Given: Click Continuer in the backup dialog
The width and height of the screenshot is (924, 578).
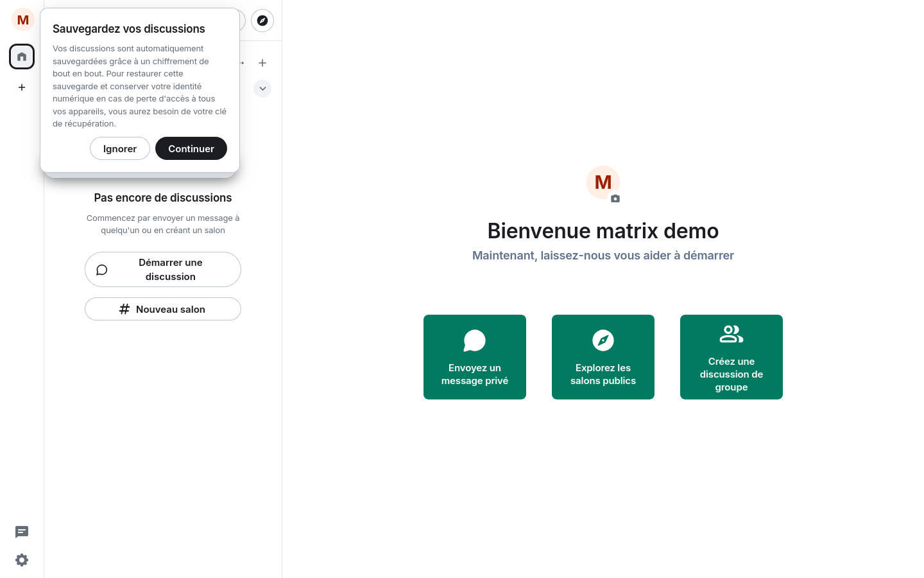Looking at the screenshot, I should [x=191, y=148].
